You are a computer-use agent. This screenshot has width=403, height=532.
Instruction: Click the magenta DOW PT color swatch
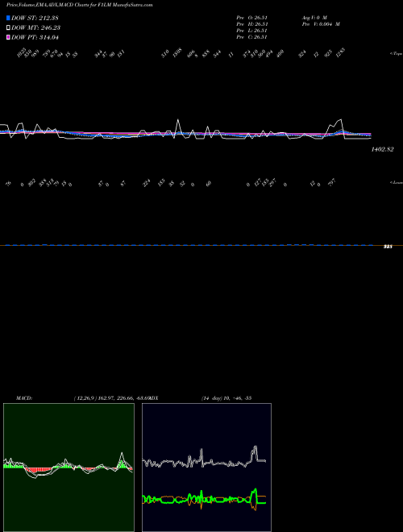pyautogui.click(x=8, y=38)
